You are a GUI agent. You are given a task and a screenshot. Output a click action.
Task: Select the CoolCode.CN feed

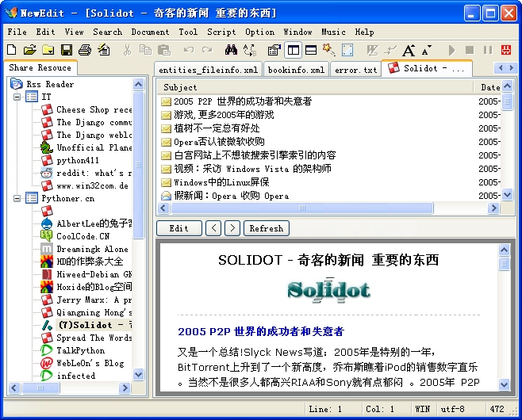pos(83,236)
